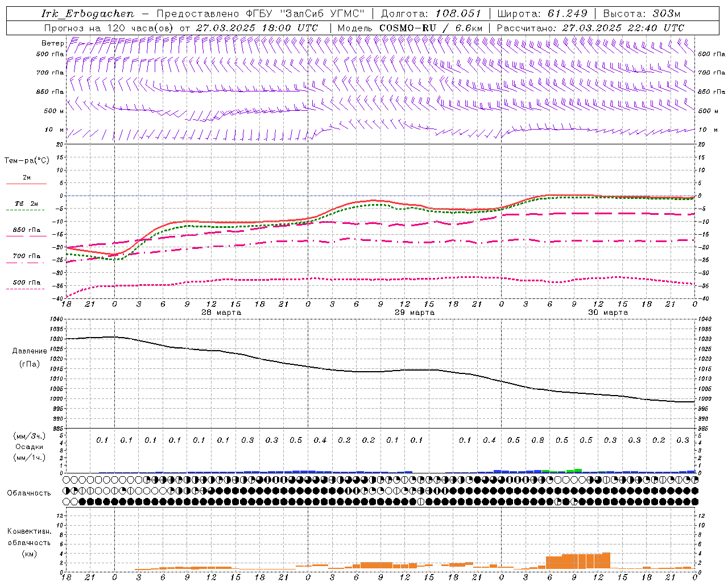
Task: Click the "Тем-ра(°C)" temperature label
Action: (27, 160)
